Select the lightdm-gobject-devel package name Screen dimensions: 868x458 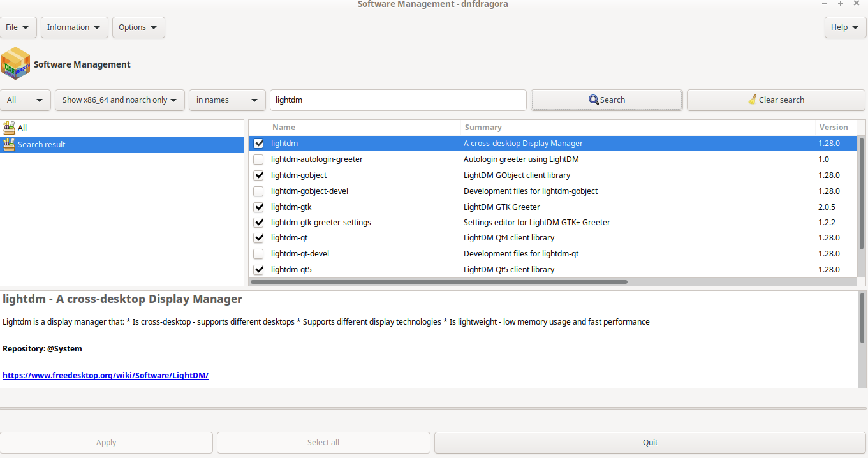(x=309, y=191)
